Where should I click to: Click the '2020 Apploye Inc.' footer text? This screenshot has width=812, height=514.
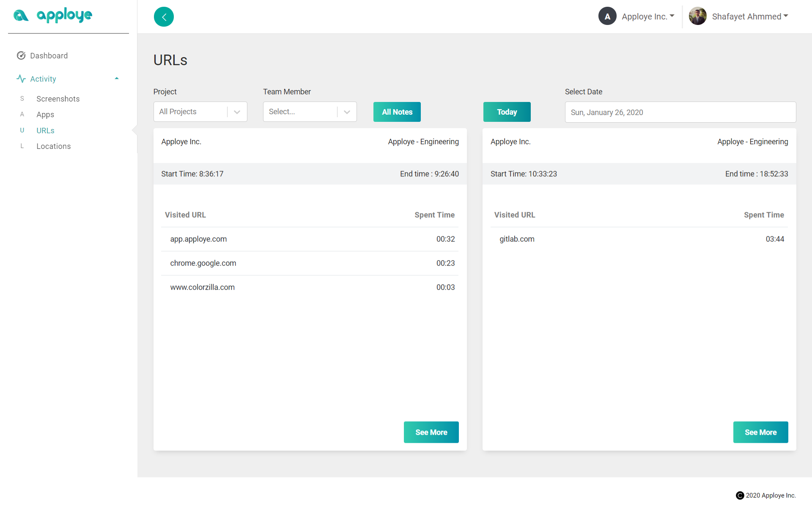771,495
